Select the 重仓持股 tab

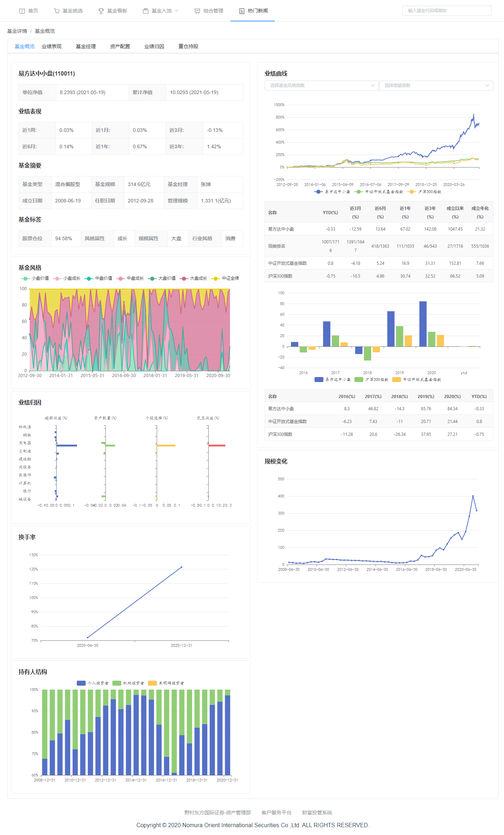tap(188, 46)
